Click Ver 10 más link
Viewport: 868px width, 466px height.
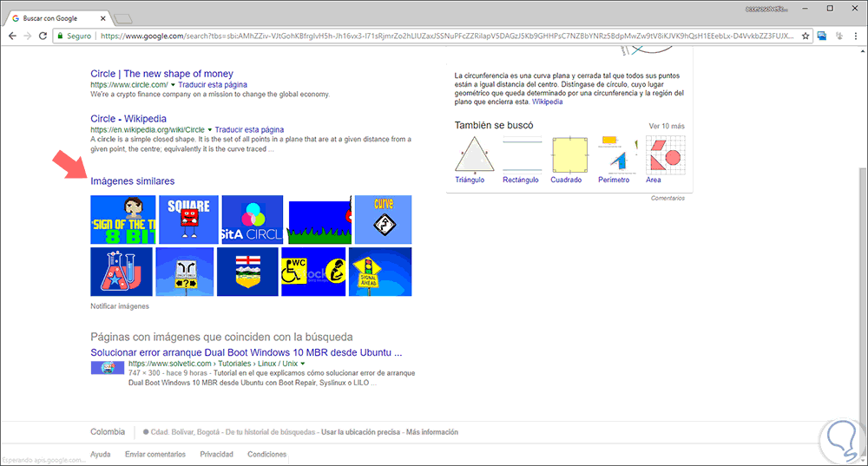point(667,126)
